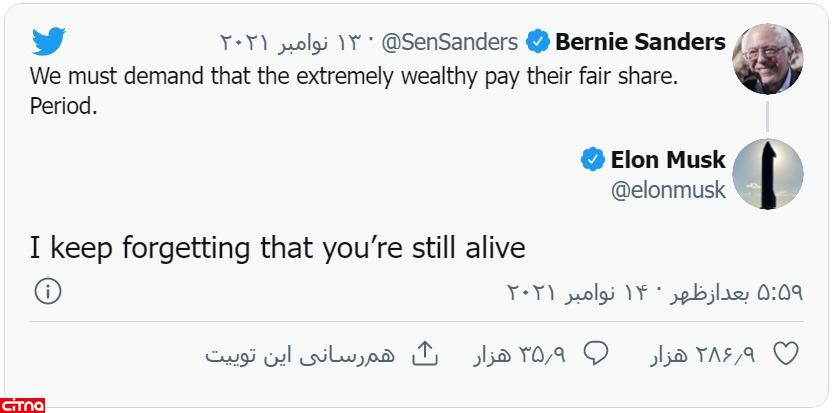
Task: Click Bernie Sanders verified badge
Action: click(538, 42)
